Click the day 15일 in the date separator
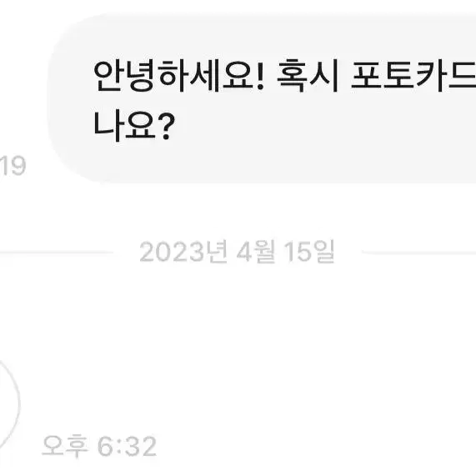Screen dimensions: 476x476 [x=309, y=252]
